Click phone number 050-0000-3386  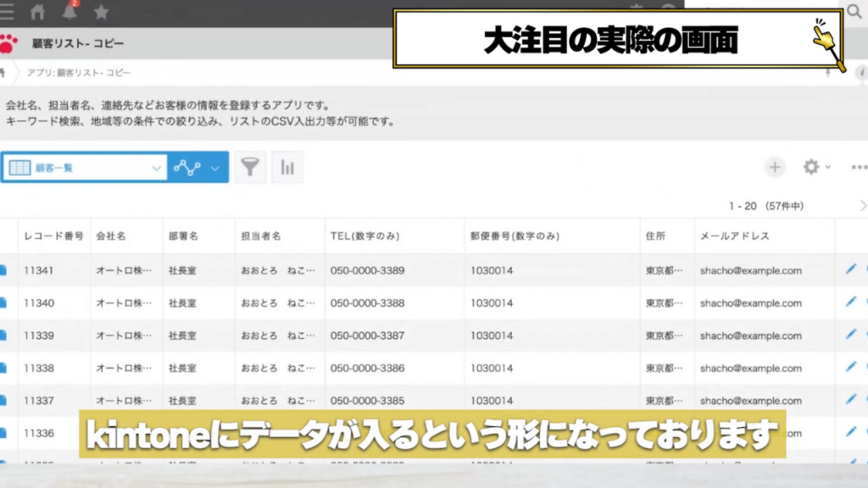coord(368,368)
